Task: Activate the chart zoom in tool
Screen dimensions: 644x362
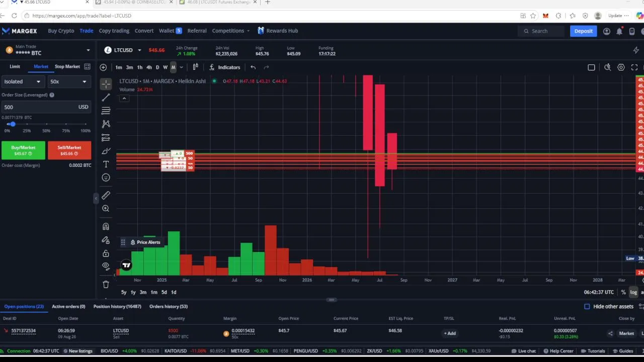Action: pyautogui.click(x=106, y=208)
